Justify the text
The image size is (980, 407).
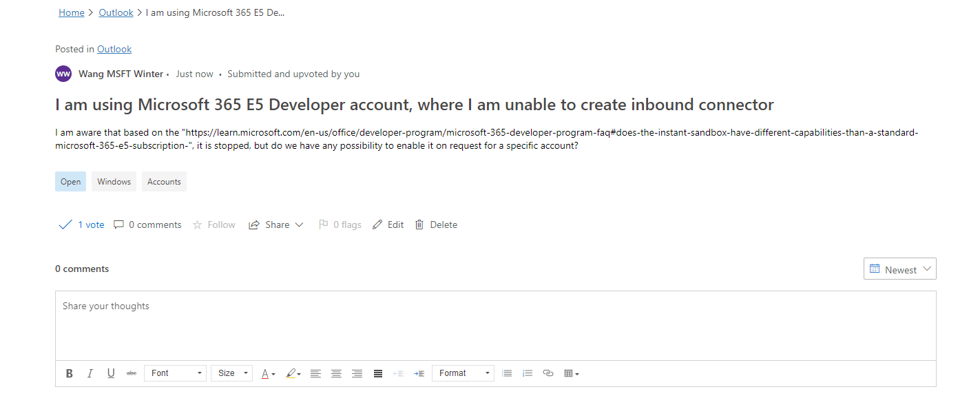coord(378,373)
